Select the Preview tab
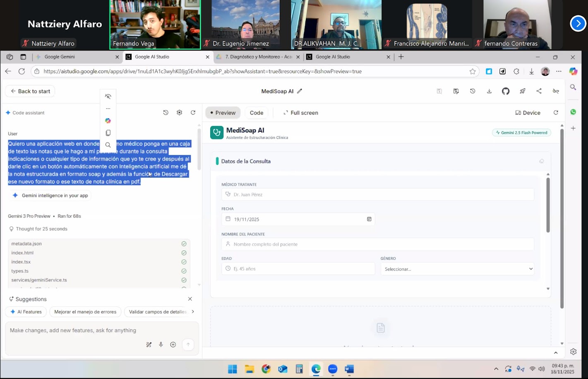Image resolution: width=588 pixels, height=379 pixels. [x=223, y=113]
